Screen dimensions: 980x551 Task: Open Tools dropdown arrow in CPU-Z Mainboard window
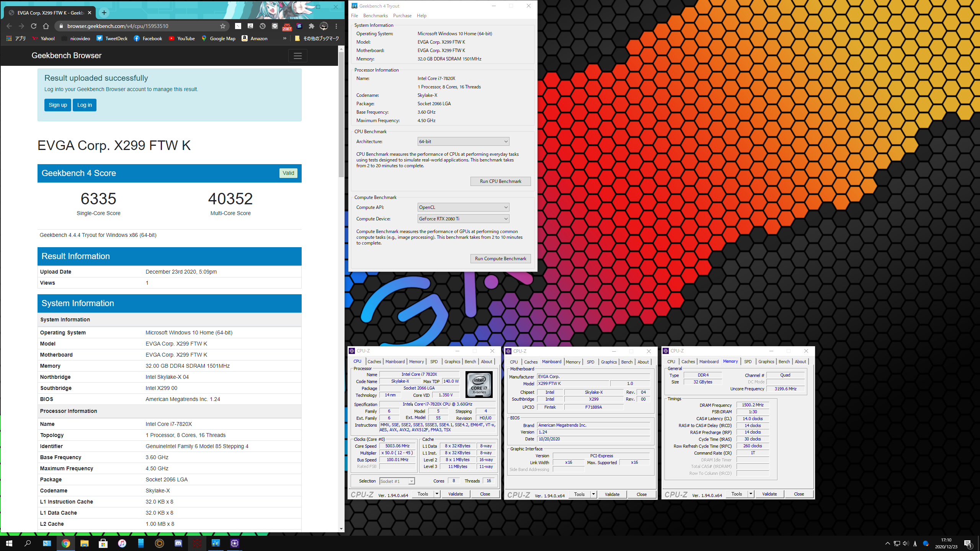(x=593, y=494)
